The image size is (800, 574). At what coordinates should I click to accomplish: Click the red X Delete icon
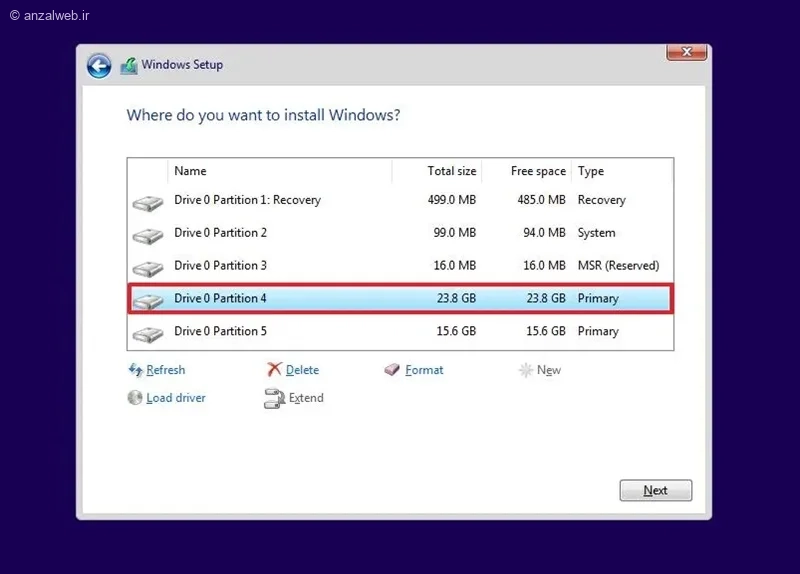tap(274, 369)
